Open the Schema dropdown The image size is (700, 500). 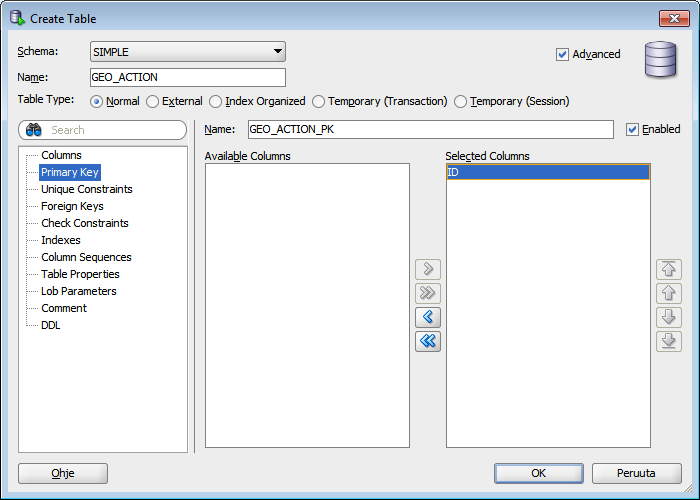(188, 52)
